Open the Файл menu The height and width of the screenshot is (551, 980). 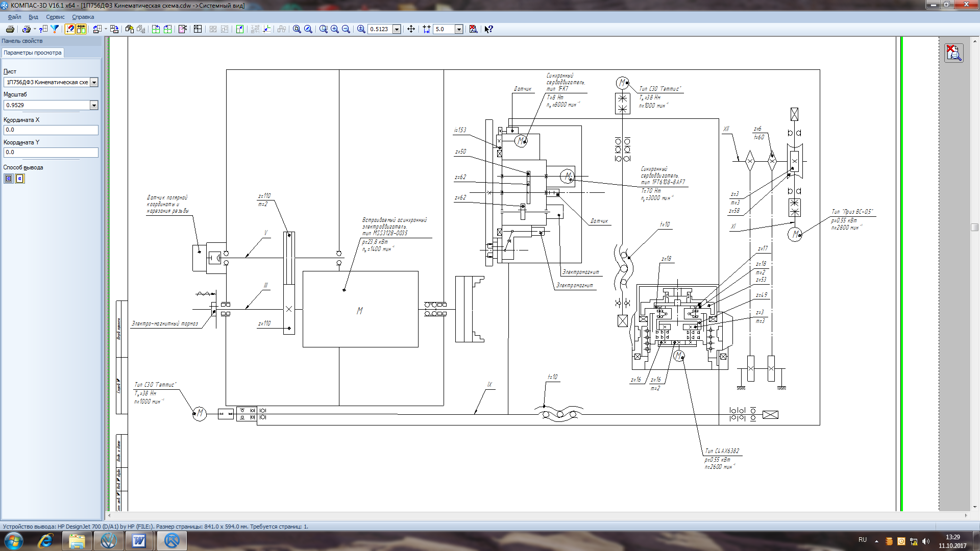tap(14, 17)
